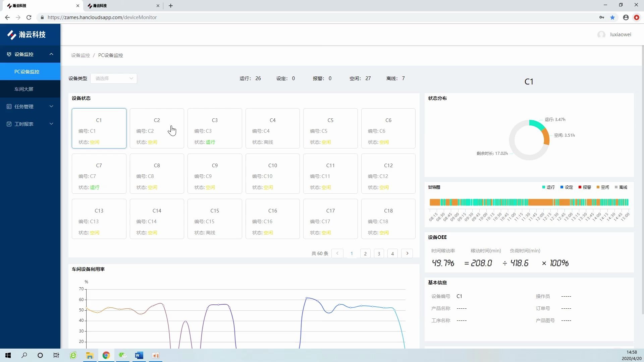
Task: Click the 工时报表 icon in sidebar
Action: tap(9, 124)
